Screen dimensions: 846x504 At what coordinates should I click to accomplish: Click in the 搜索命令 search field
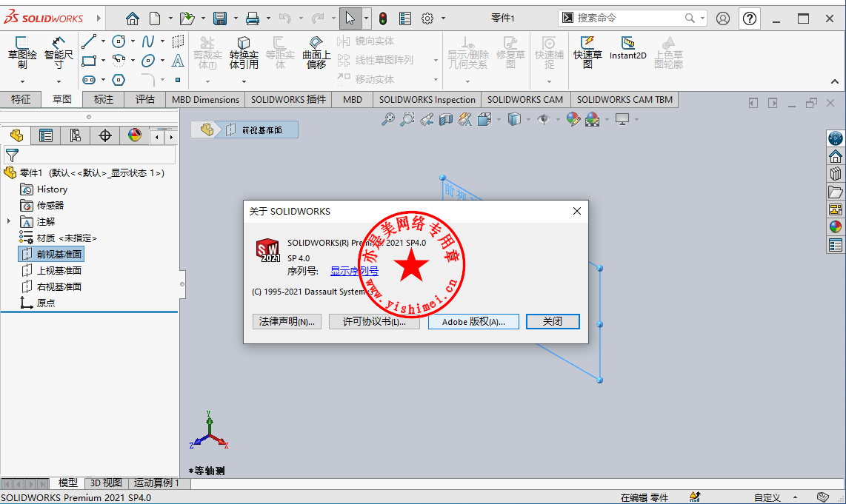[628, 19]
